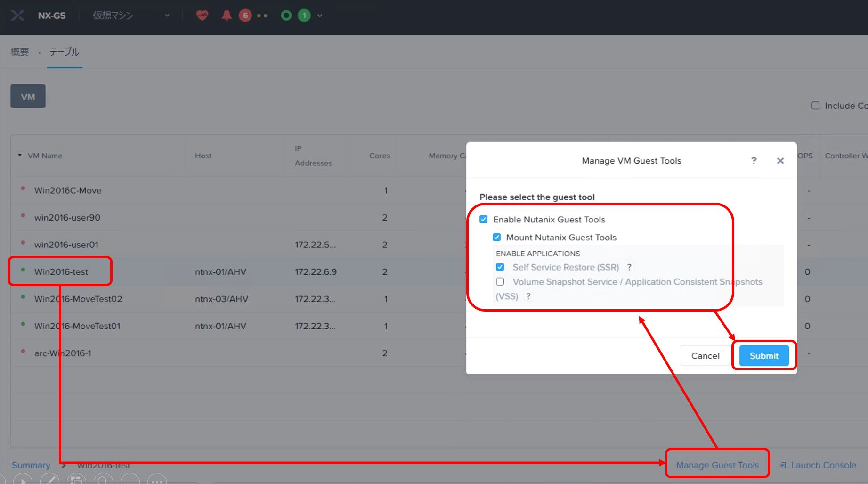Click the green status dot for Win2016-test
Screen dimensions: 868x484
(x=23, y=270)
